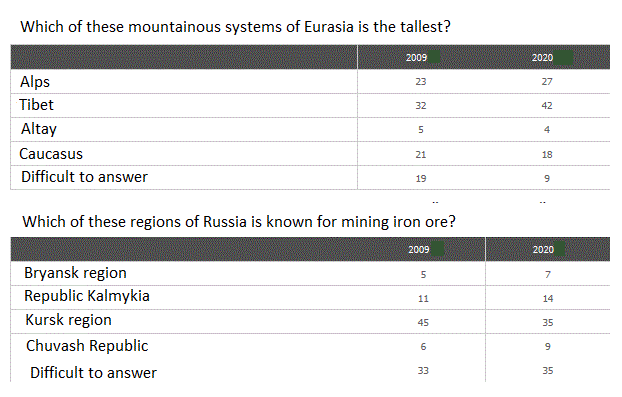Select the Tibet row label
This screenshot has width=622, height=397.
pos(36,105)
